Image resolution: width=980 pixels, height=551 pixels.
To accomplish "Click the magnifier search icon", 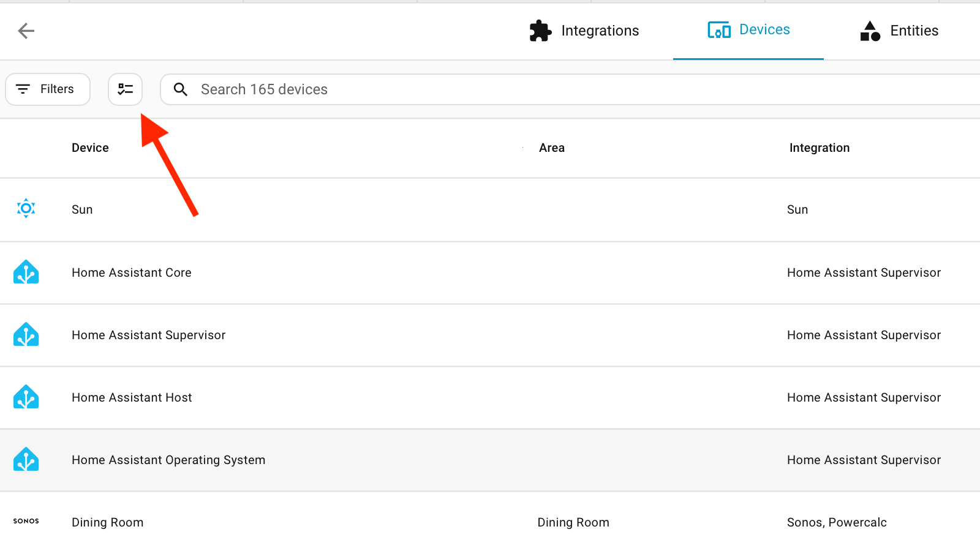I will pos(180,89).
